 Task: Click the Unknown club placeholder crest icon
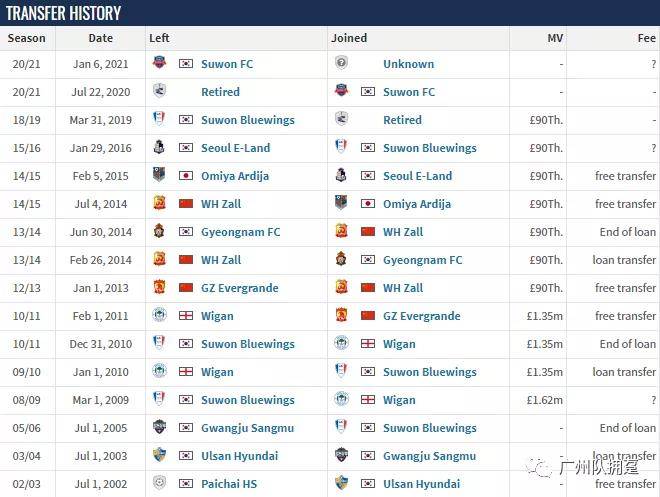[341, 63]
